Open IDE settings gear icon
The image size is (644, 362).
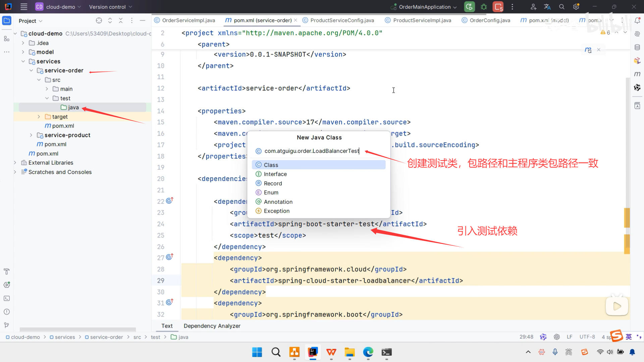[x=576, y=7]
